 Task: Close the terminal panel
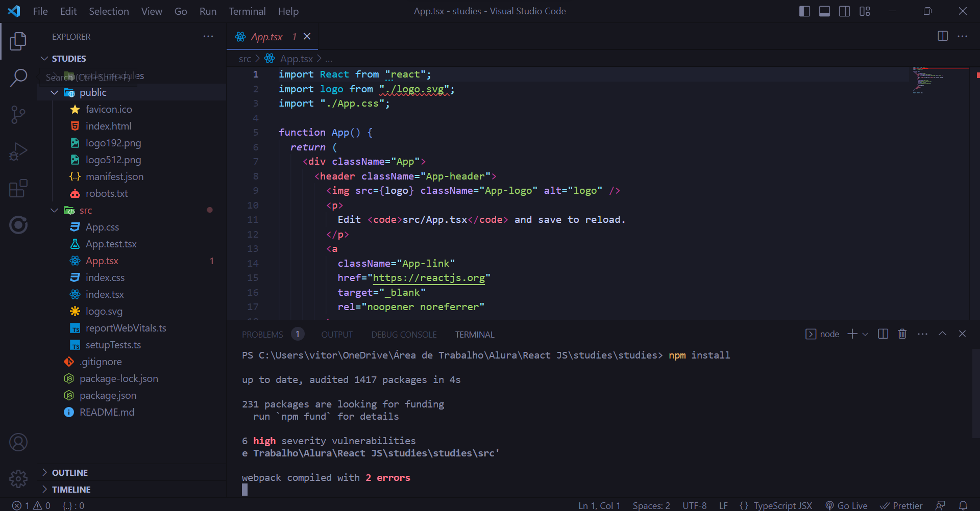(x=962, y=334)
